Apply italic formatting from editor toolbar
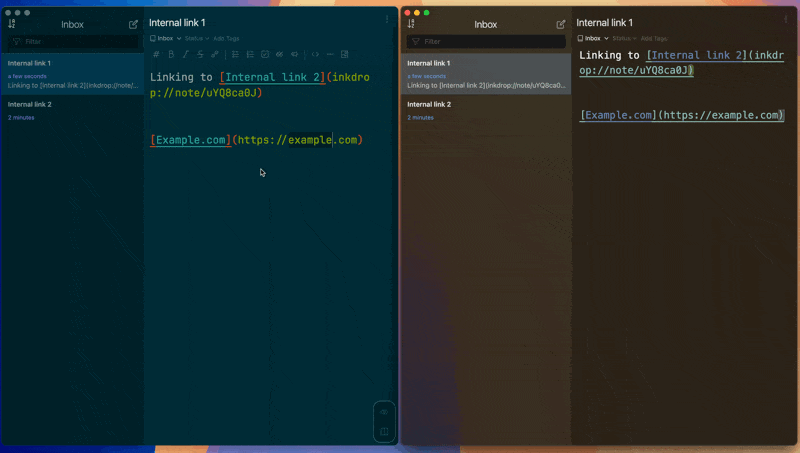This screenshot has height=453, width=800. click(185, 54)
